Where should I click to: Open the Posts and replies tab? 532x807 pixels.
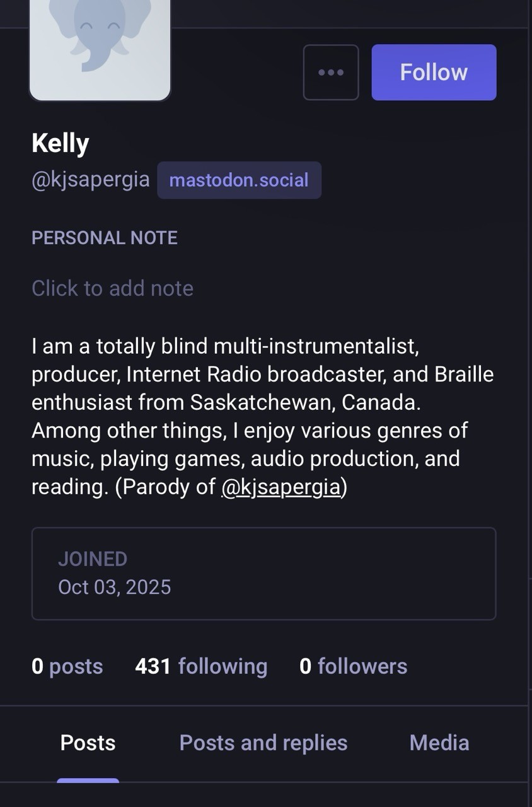263,743
